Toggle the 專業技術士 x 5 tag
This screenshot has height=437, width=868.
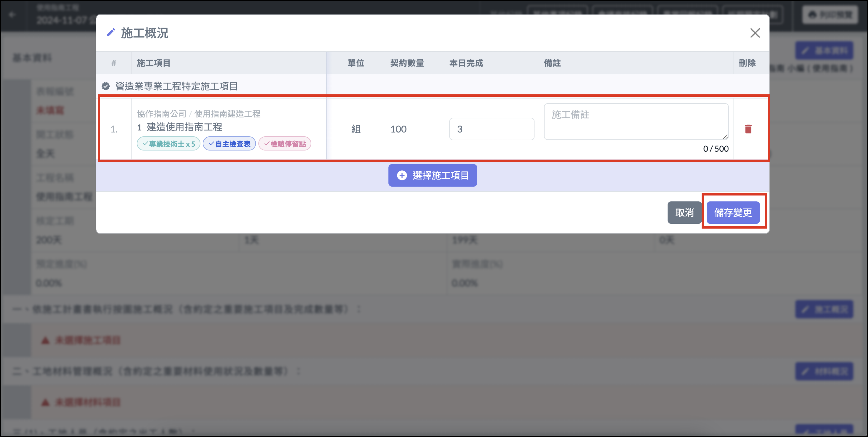[x=169, y=144]
